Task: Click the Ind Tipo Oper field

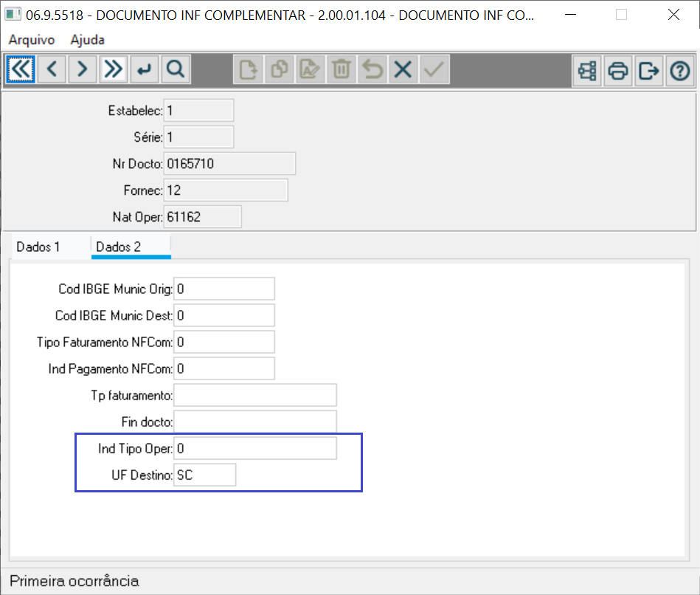Action: pos(255,449)
